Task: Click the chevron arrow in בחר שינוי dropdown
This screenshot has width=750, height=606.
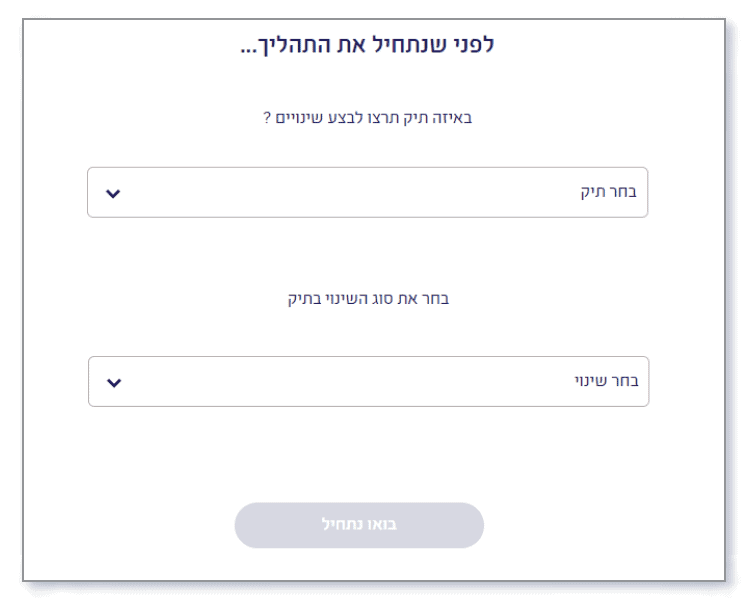Action: 112,382
